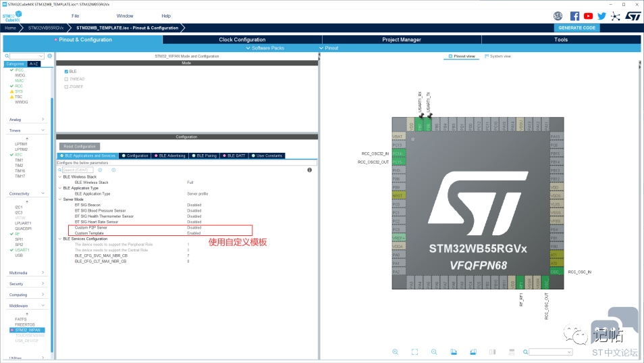This screenshot has width=644, height=363.
Task: Enable the ZIGBEE mode checkbox
Action: [66, 87]
